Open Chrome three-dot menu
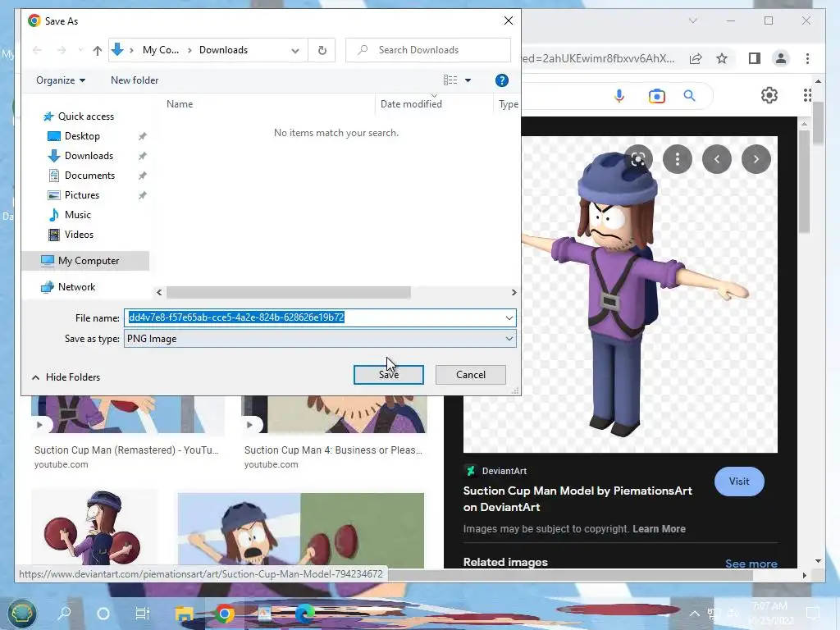 pos(807,58)
